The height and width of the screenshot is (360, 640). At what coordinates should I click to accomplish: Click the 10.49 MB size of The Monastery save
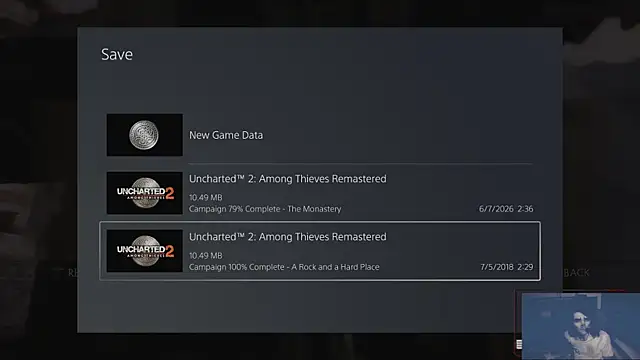point(206,198)
